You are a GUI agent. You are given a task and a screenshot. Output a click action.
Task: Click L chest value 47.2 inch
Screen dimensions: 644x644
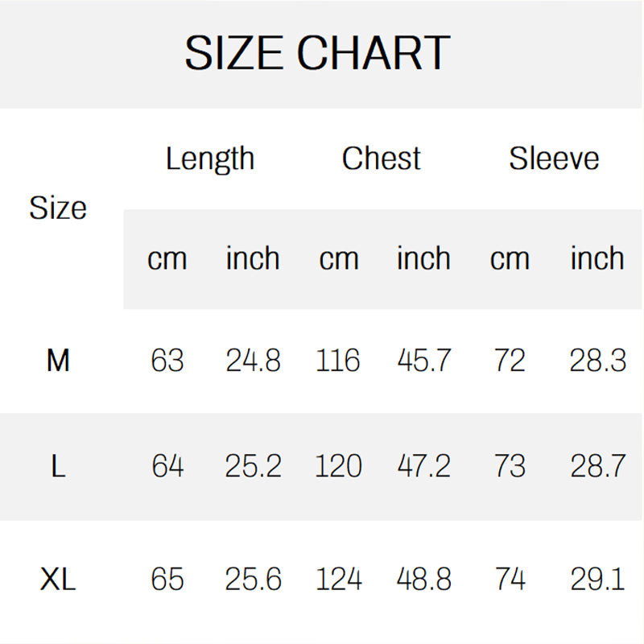click(424, 466)
